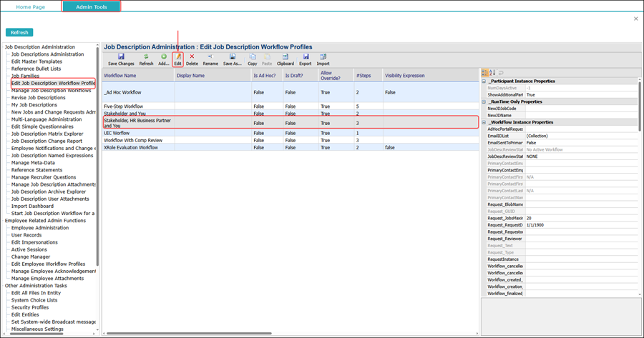Click the Save Changes toolbar icon
Image resolution: width=644 pixels, height=338 pixels.
121,56
